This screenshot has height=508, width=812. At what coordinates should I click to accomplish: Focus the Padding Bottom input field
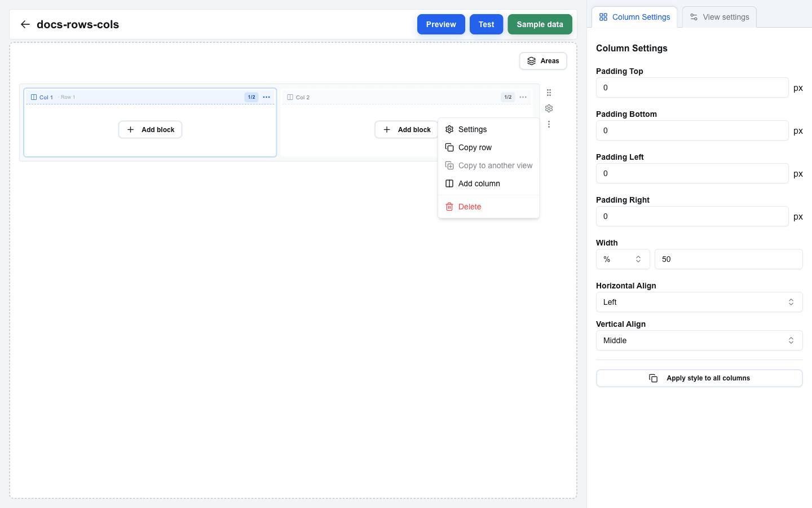[692, 130]
